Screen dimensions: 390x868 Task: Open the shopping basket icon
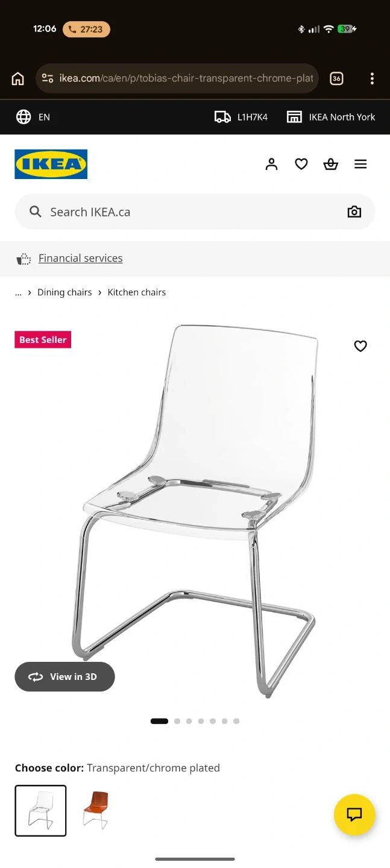click(x=331, y=164)
